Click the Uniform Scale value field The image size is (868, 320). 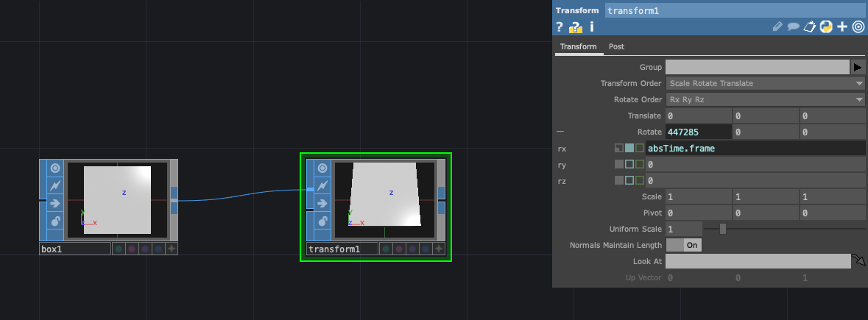tap(684, 229)
